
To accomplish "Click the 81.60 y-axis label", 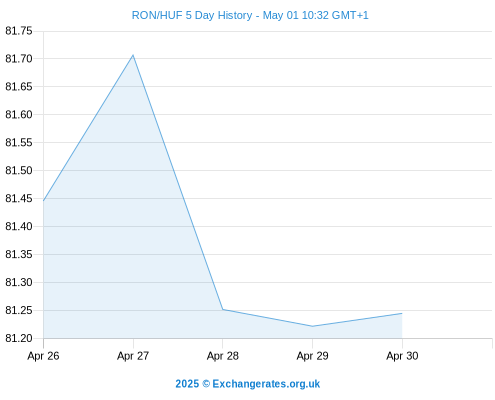I will [19, 115].
